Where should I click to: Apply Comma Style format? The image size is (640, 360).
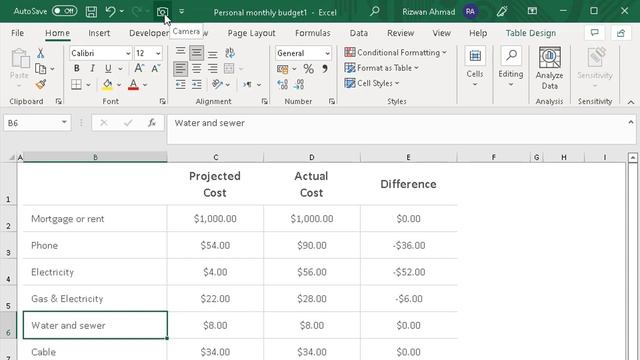click(x=324, y=69)
